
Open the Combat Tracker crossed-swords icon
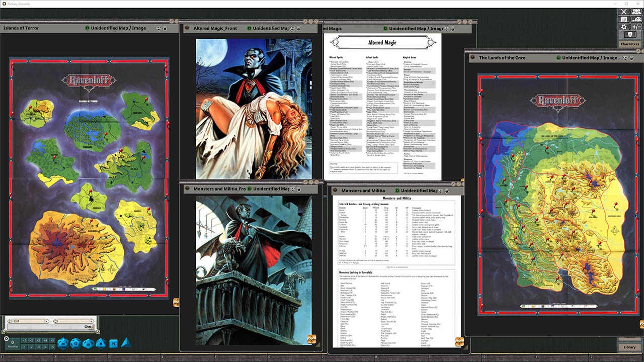(624, 12)
